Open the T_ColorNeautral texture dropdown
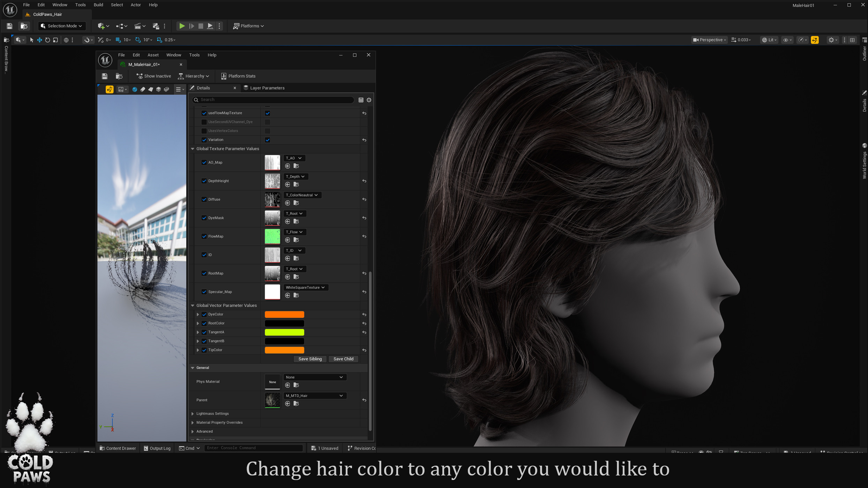The width and height of the screenshot is (868, 488). tap(302, 195)
